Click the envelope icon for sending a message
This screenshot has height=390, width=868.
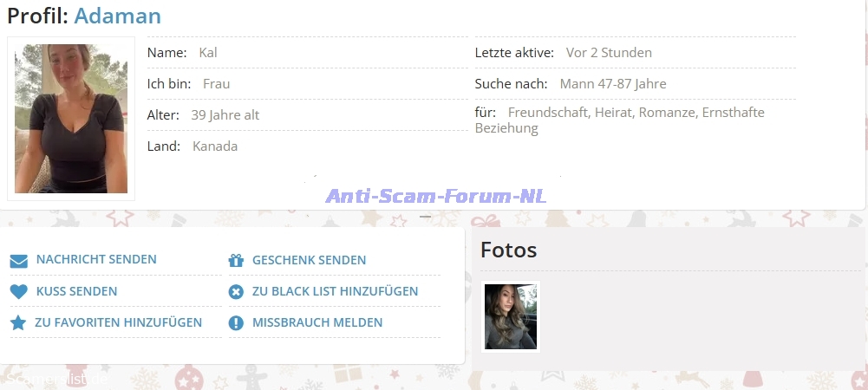pos(18,261)
